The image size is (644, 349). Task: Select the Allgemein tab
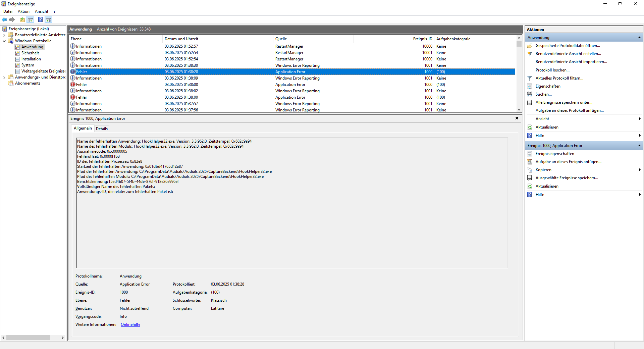coord(83,128)
